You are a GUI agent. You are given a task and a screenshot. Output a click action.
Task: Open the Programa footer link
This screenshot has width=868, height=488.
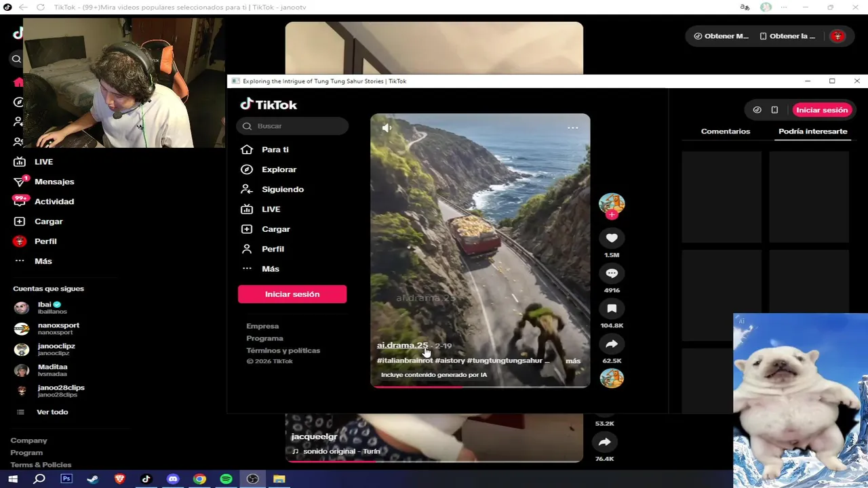point(265,338)
